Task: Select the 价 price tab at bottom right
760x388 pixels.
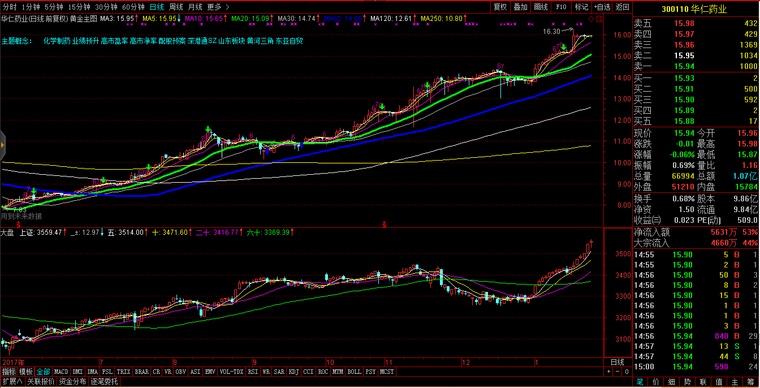Action: tap(656, 381)
